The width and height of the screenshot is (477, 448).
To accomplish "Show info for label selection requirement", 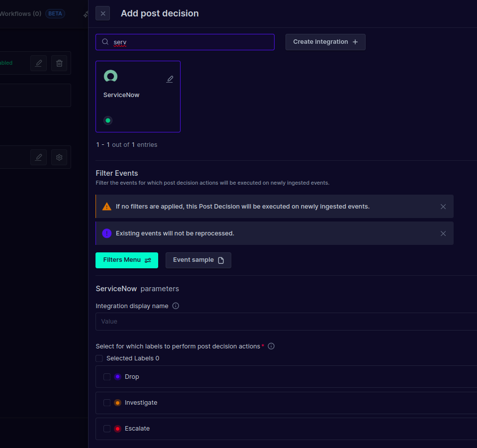I will pyautogui.click(x=271, y=346).
